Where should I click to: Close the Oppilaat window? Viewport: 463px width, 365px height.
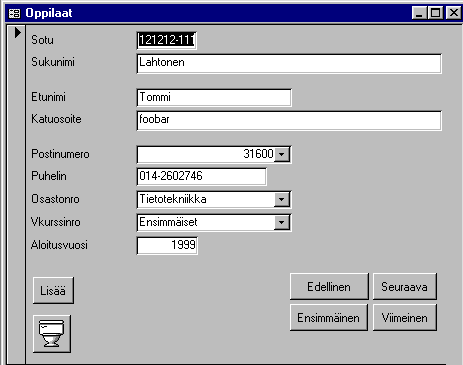click(454, 13)
